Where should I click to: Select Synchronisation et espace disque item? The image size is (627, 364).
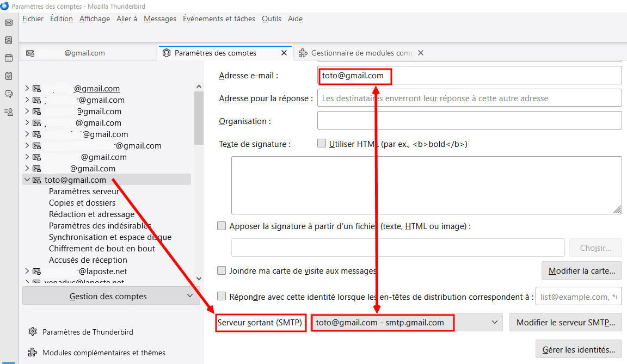click(110, 237)
